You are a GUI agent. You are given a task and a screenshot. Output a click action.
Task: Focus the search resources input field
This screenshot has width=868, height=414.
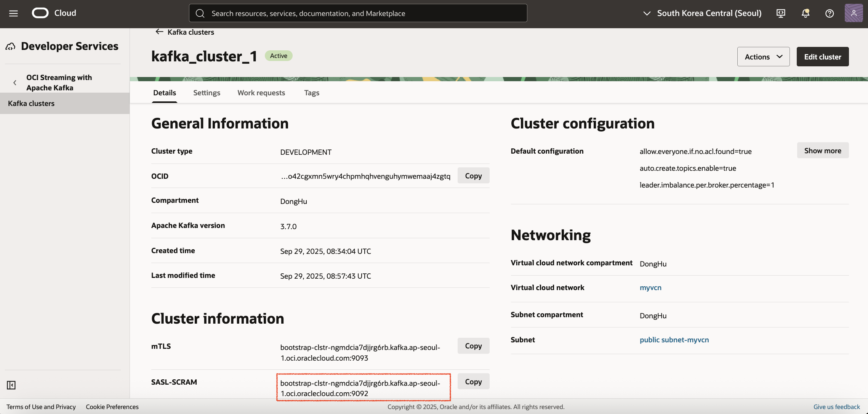pyautogui.click(x=358, y=13)
